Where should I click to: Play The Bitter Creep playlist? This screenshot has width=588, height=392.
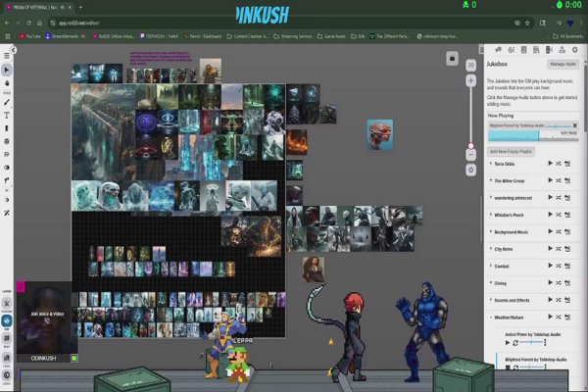(x=550, y=180)
